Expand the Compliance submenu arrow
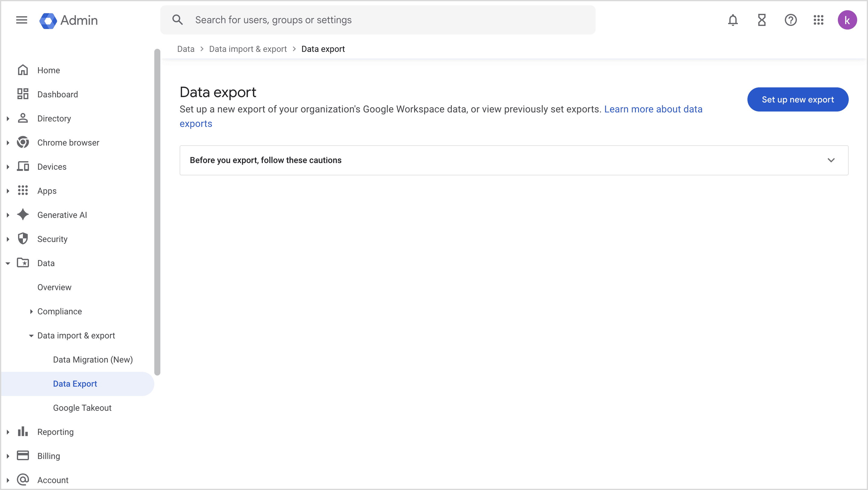Viewport: 868px width, 490px height. click(31, 311)
